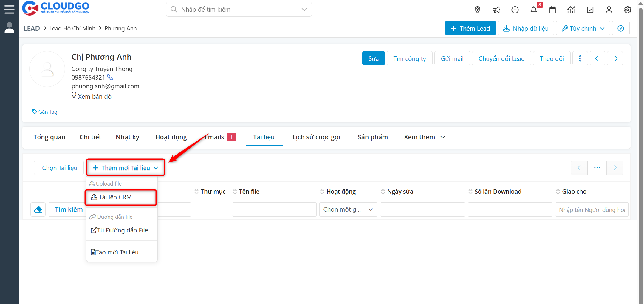The height and width of the screenshot is (304, 644).
Task: Open the tasks checkbox icon in header
Action: 590,10
